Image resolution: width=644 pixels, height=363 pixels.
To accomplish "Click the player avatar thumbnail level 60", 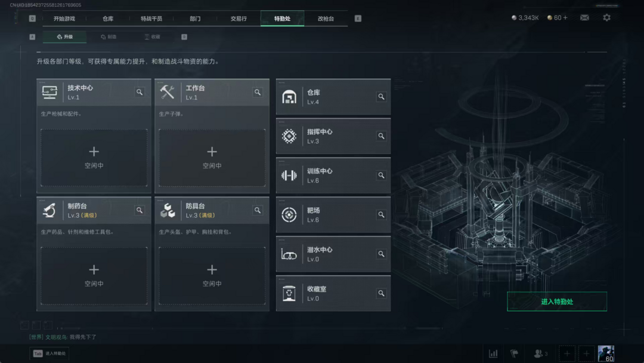I will pyautogui.click(x=606, y=353).
